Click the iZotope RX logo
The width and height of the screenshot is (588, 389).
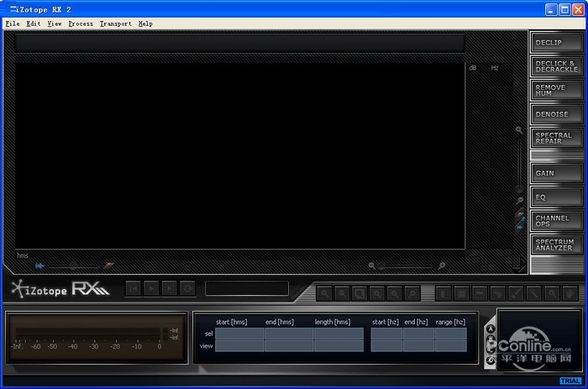[x=60, y=289]
